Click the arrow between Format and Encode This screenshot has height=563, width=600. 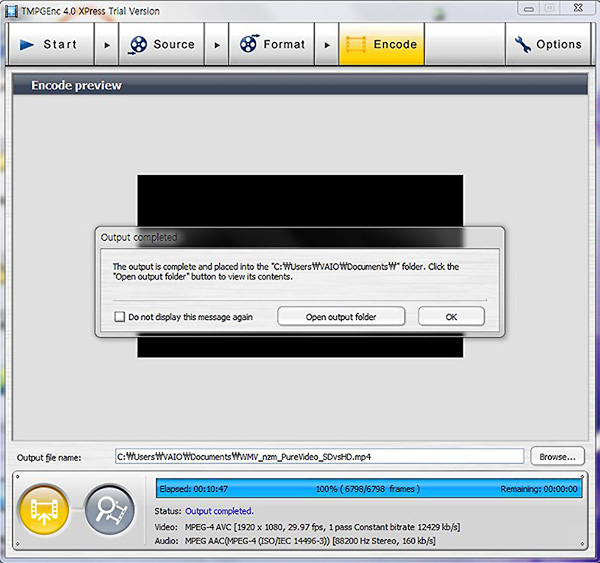coord(327,45)
